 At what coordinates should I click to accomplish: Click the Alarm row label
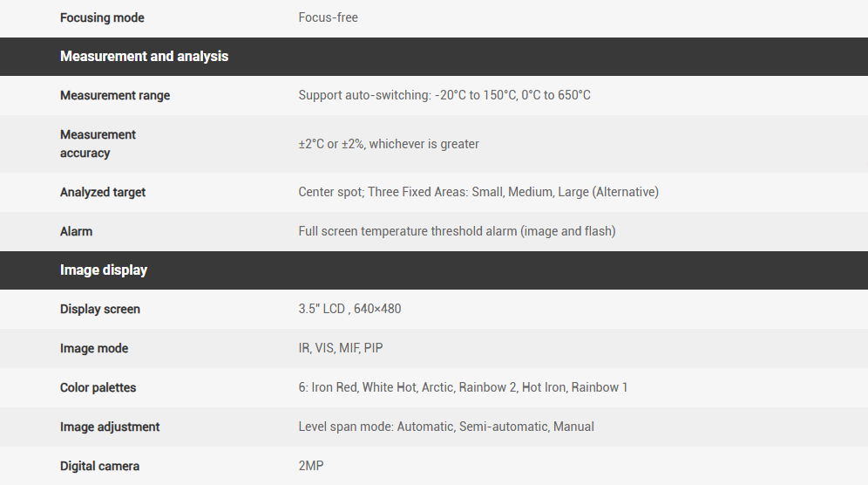point(76,231)
